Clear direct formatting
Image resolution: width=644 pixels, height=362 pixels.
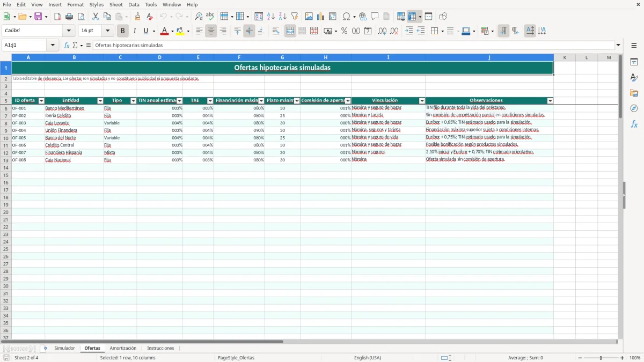149,17
